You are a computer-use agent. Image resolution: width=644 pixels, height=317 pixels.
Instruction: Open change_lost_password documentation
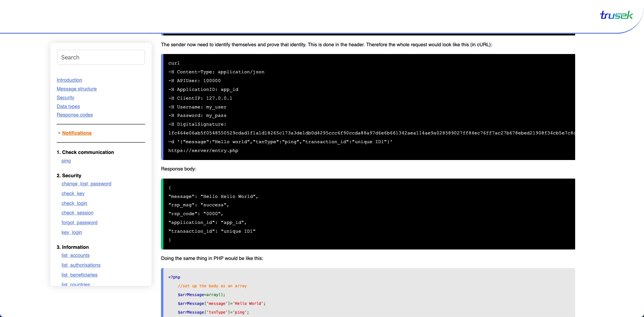(x=86, y=184)
